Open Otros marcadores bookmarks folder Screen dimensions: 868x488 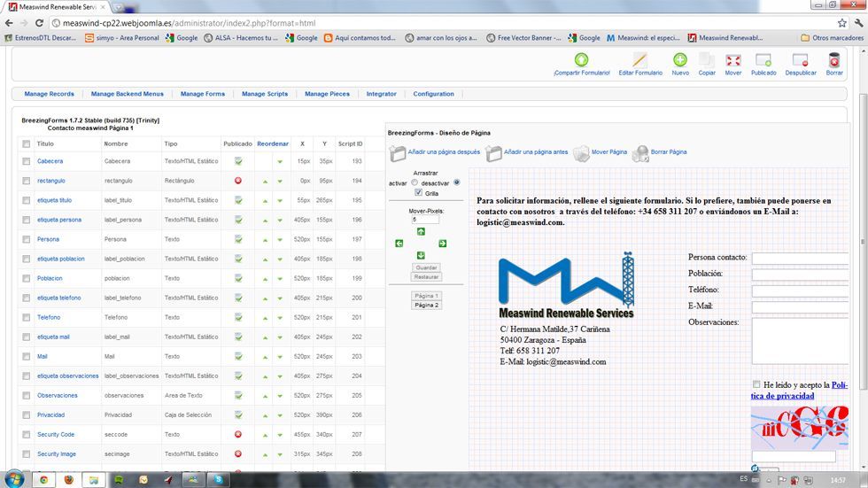[832, 38]
